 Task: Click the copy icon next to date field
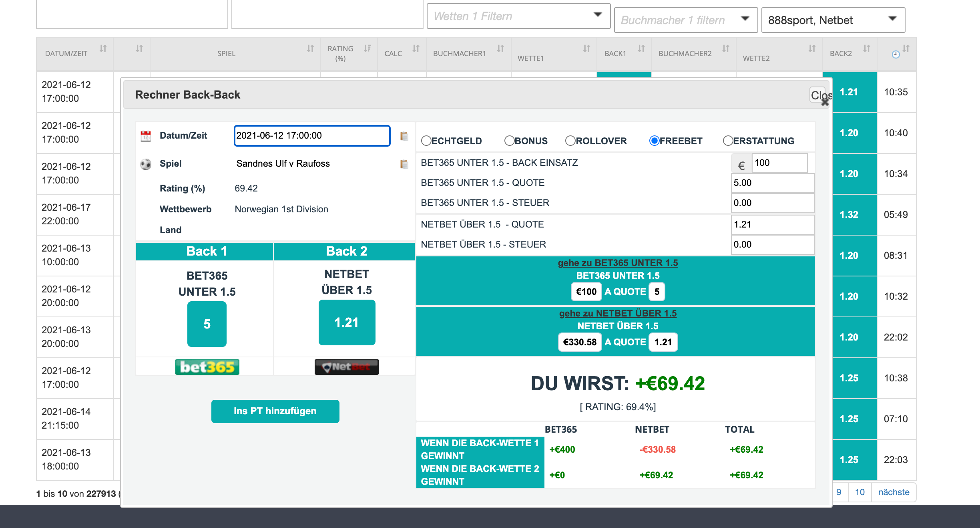[x=404, y=136]
